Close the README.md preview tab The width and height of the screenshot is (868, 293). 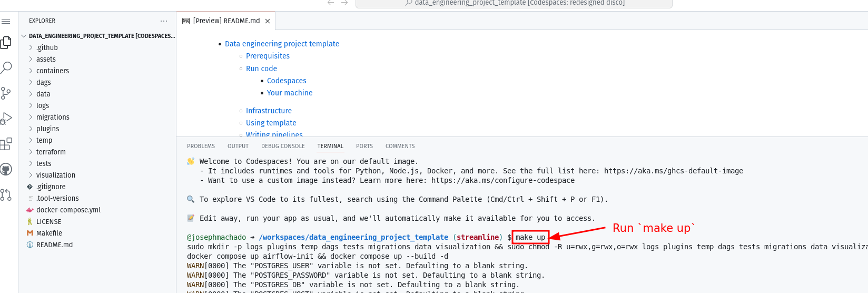(x=268, y=21)
